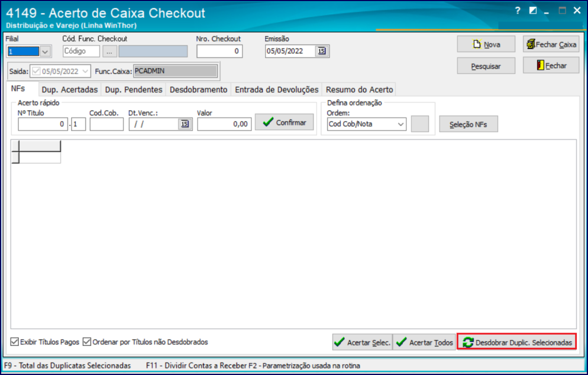Viewport: 588px width, 375px height.
Task: Expand the Saida date dropdown arrow
Action: [x=85, y=71]
